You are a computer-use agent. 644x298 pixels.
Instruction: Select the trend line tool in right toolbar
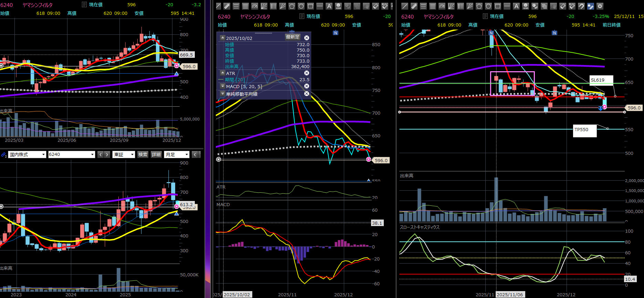point(405,6)
